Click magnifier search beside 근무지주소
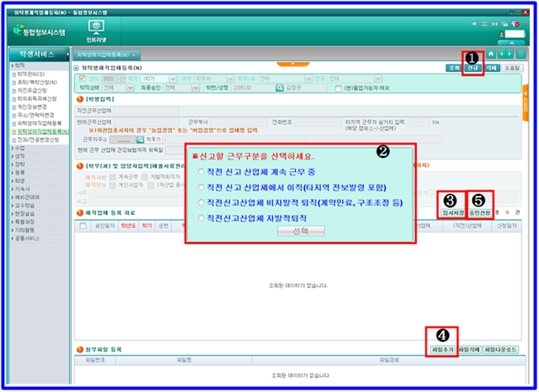This screenshot has width=539, height=392. 141,140
